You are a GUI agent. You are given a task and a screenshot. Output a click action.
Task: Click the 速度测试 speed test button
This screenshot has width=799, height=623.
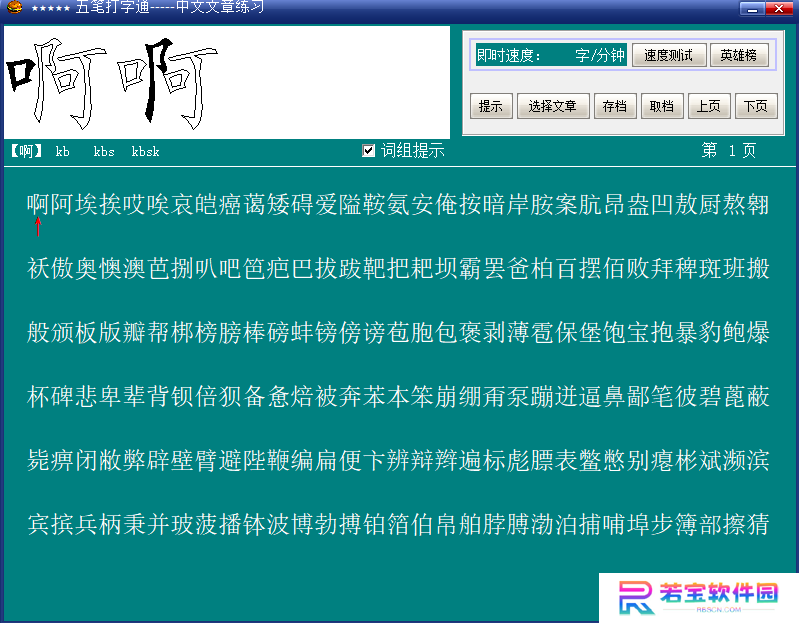669,55
